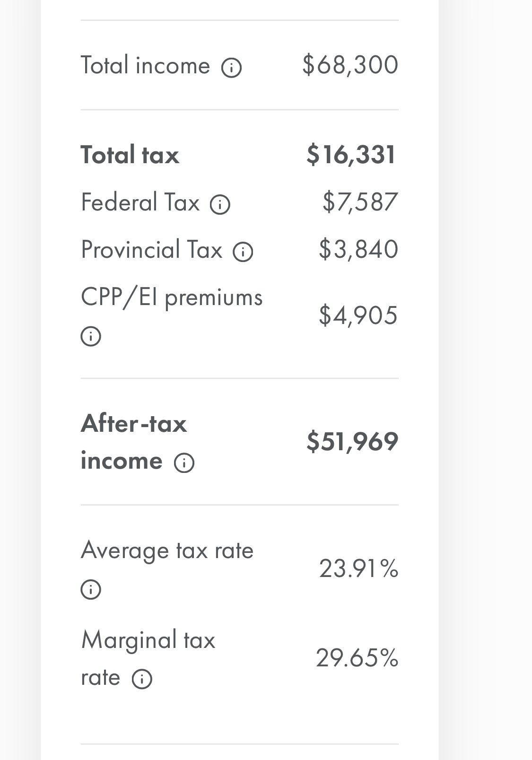Screen dimensions: 532x760
Task: Click the 29.65% marginal tax rate value
Action: (x=357, y=658)
